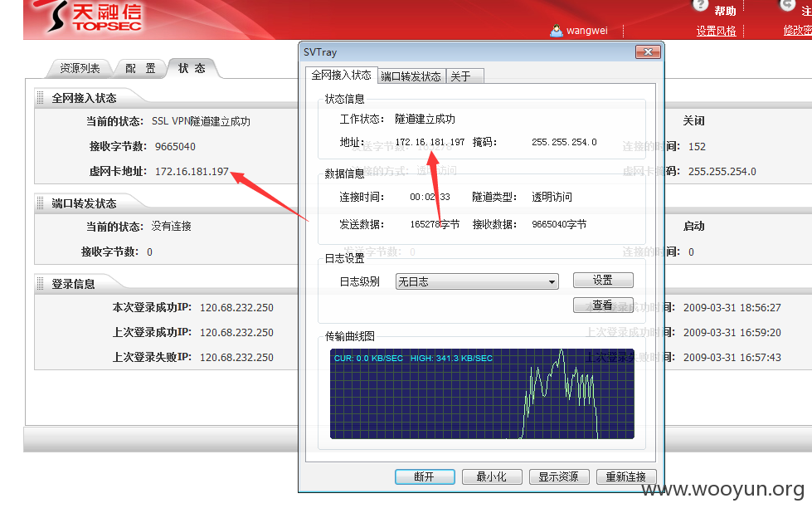Screen dimensions: 812x513
Task: Click the 传输曲线图 traffic graph
Action: [x=482, y=393]
